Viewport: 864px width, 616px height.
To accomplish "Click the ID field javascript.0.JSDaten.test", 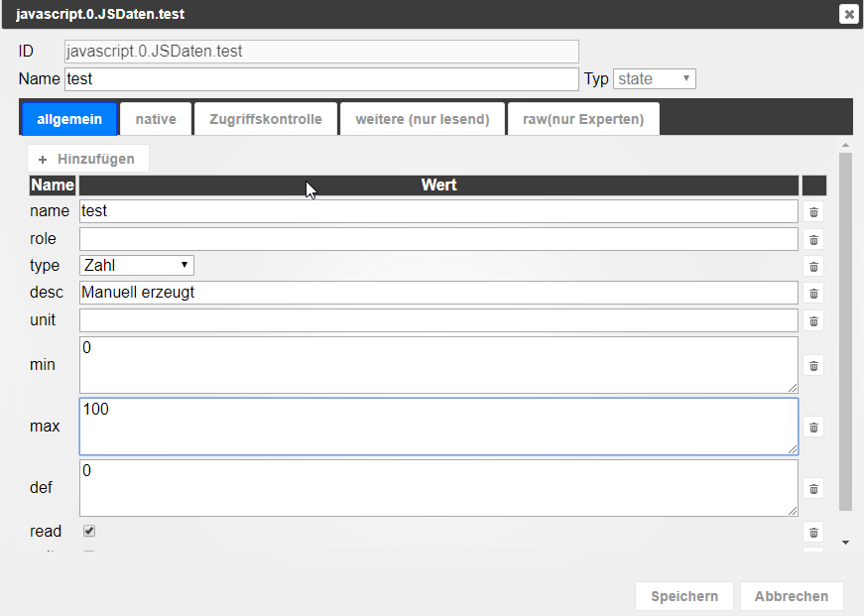I will [321, 52].
